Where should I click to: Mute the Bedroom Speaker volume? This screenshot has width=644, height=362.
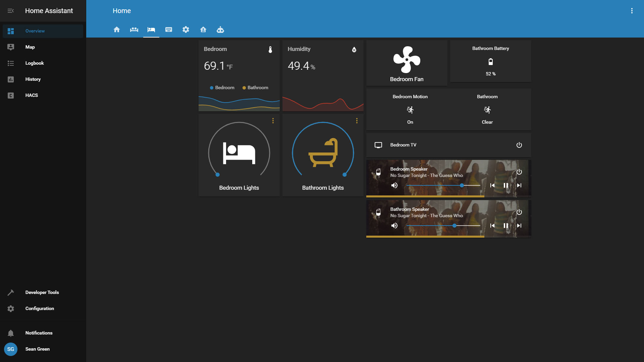click(x=394, y=185)
